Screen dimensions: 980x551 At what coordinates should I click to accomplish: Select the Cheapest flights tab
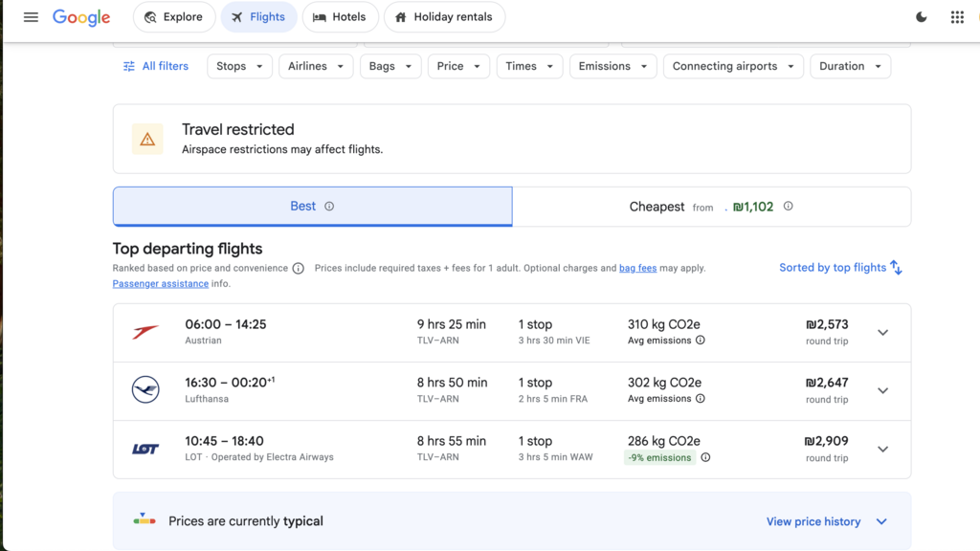point(711,207)
